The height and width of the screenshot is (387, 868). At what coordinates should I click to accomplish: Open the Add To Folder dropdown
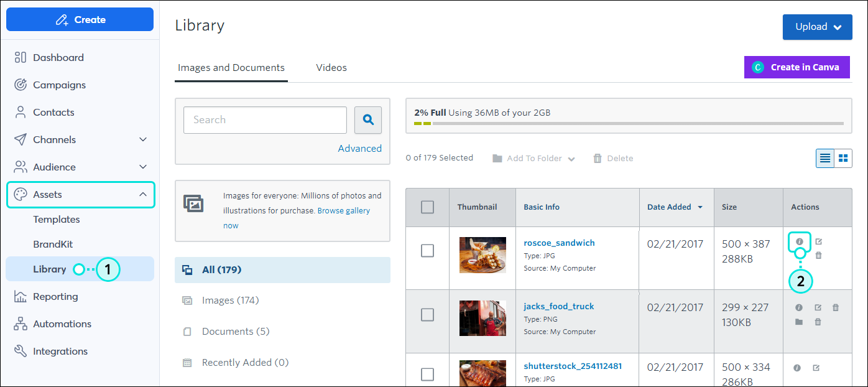click(x=534, y=159)
